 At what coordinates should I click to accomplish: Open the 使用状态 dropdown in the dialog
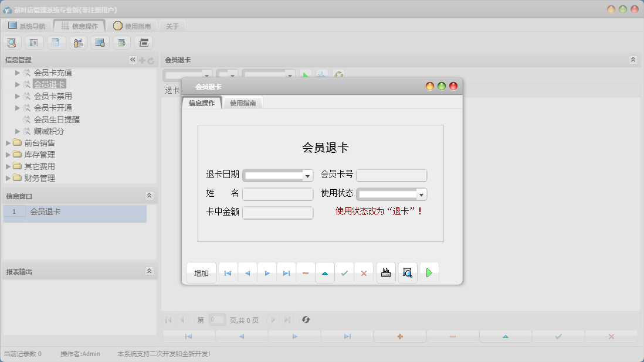click(x=422, y=194)
